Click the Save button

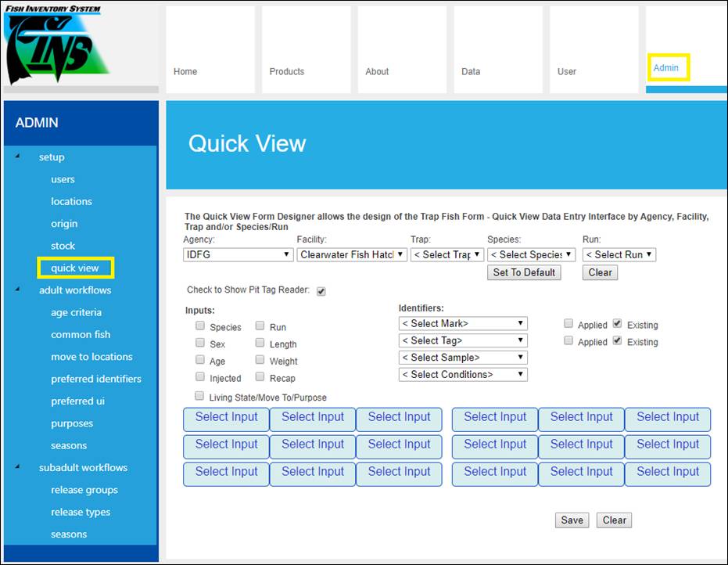(572, 520)
